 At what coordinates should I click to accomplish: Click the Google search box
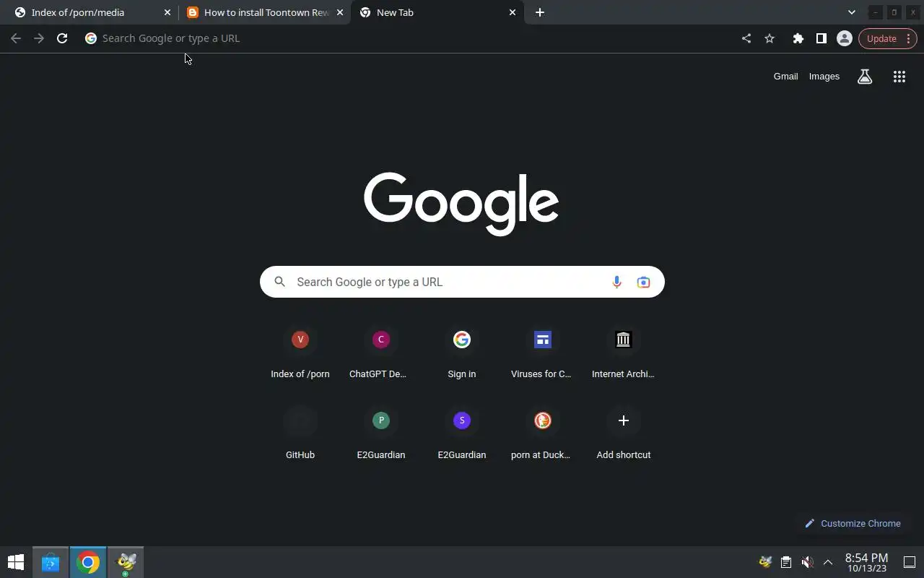[x=462, y=282]
